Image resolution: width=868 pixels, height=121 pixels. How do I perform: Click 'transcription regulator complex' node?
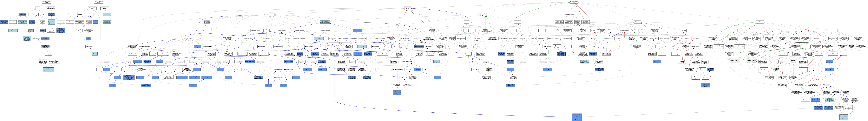tap(107, 14)
